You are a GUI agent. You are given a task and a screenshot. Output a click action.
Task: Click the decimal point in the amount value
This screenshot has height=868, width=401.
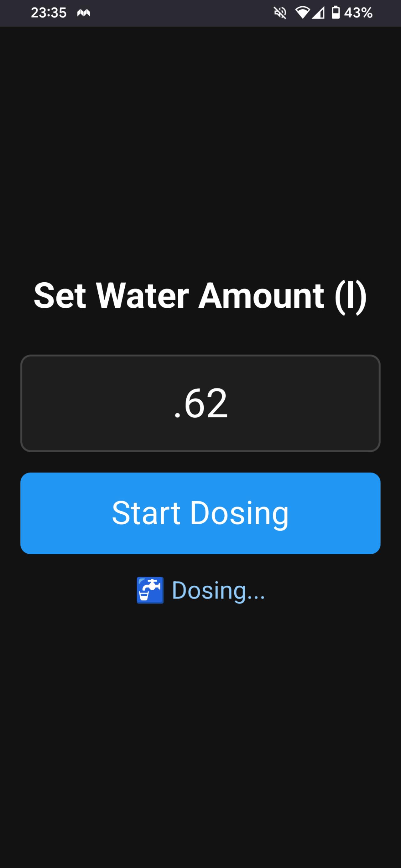[x=177, y=416]
